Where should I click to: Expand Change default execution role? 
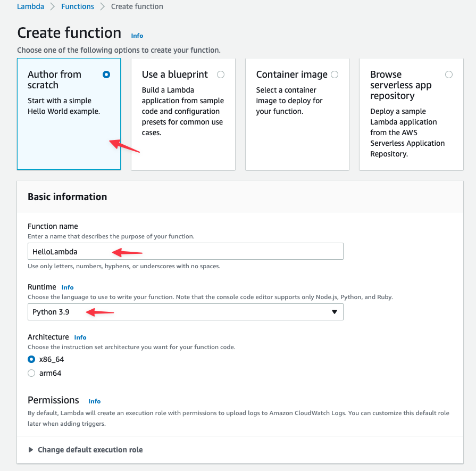click(90, 450)
